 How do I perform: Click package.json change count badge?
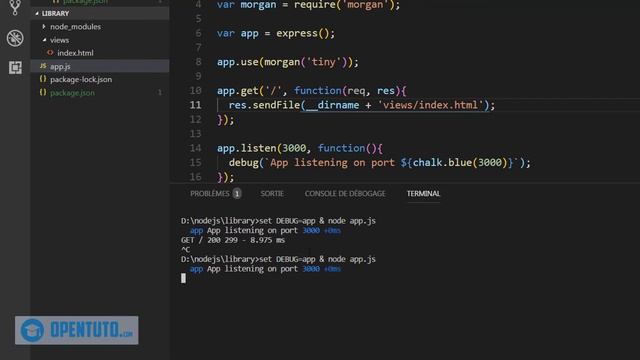click(x=160, y=93)
